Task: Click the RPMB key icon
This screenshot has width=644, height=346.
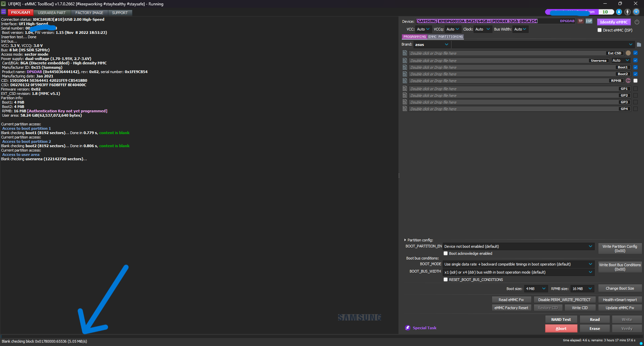Action: point(628,80)
